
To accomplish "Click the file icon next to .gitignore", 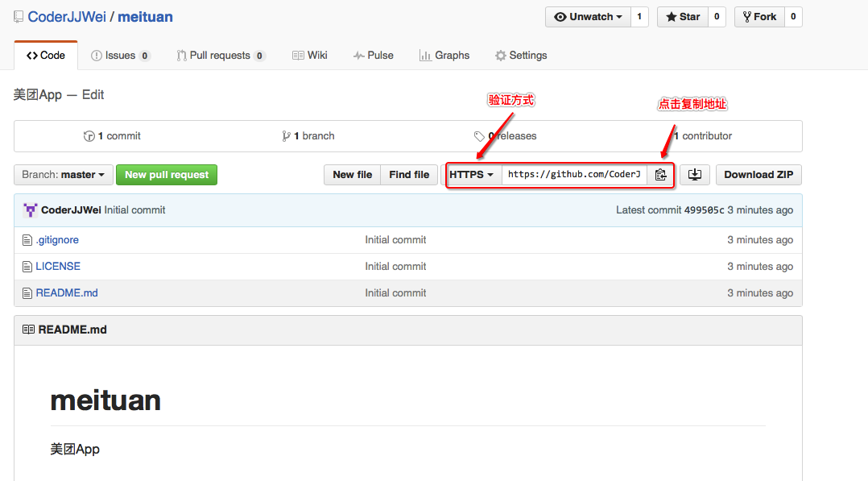I will tap(27, 240).
